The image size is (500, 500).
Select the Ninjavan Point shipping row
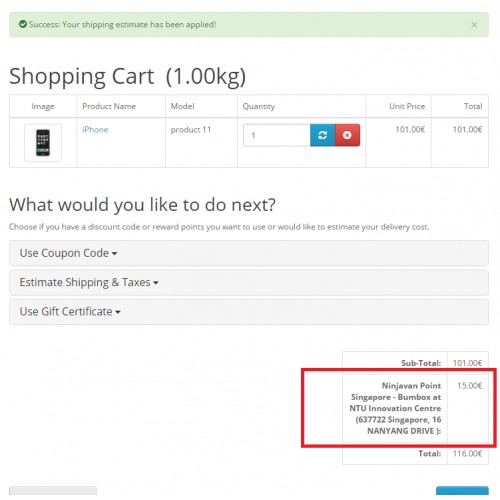(x=415, y=408)
